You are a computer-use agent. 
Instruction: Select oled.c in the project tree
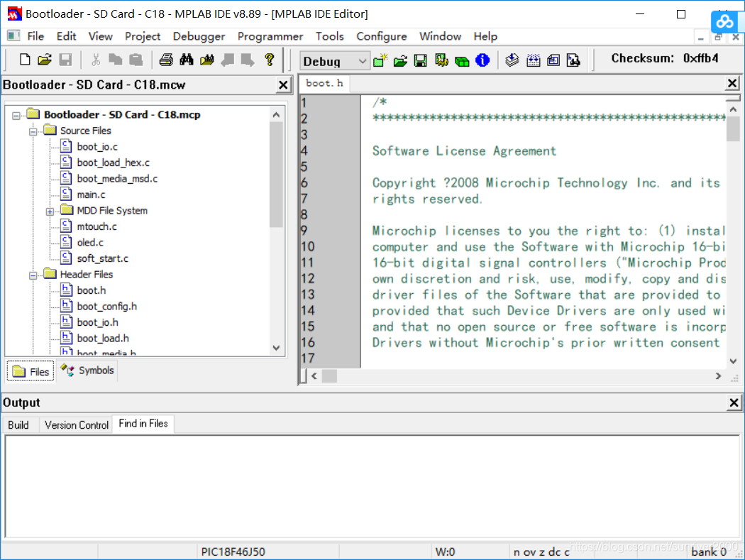pyautogui.click(x=90, y=243)
